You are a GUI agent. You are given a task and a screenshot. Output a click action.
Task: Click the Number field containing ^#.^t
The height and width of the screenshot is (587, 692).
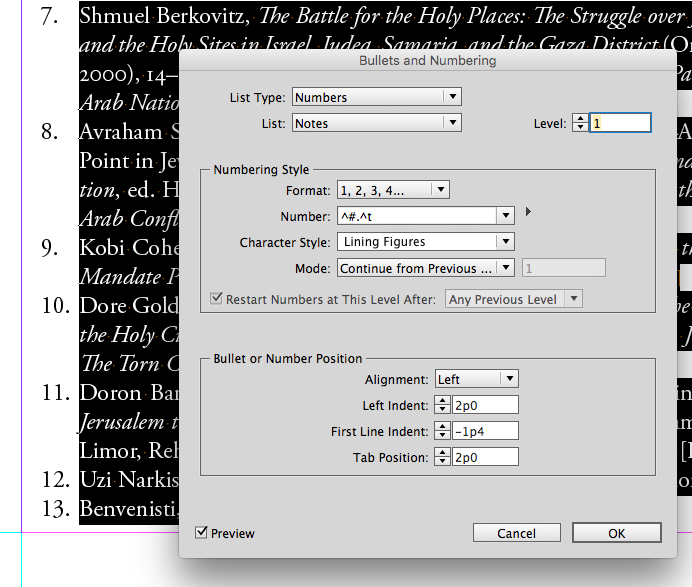417,216
